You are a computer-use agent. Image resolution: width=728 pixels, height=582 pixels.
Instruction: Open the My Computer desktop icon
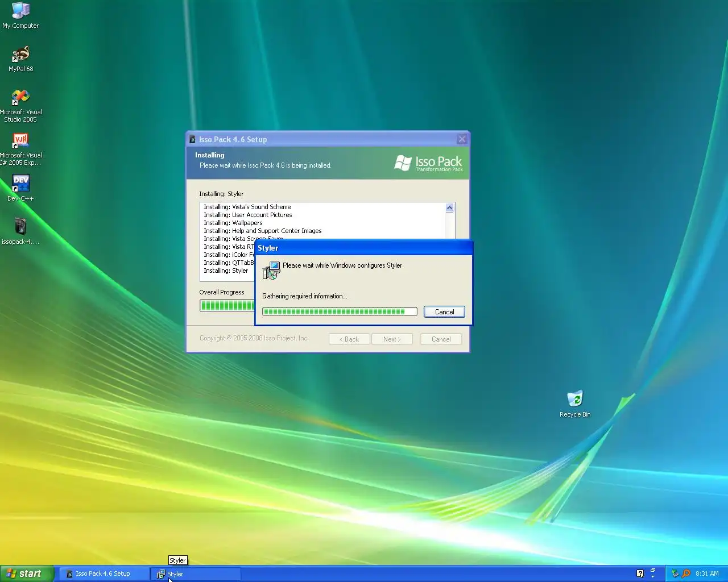point(20,15)
